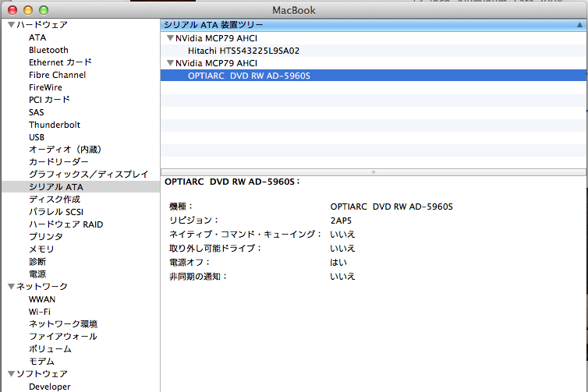Select パラレル SCSI in sidebar

coord(56,212)
